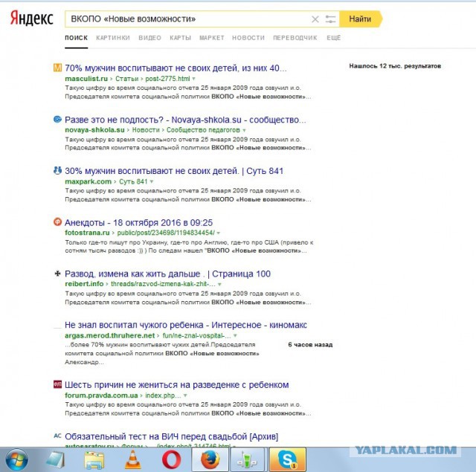Switch to the МАРКЕТ tab
Screen dimensions: 476x472
(211, 38)
